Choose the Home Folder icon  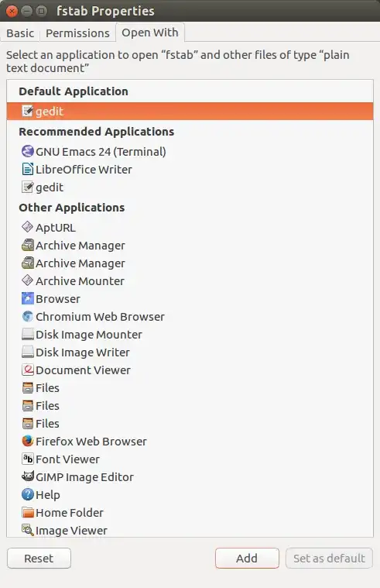click(28, 512)
